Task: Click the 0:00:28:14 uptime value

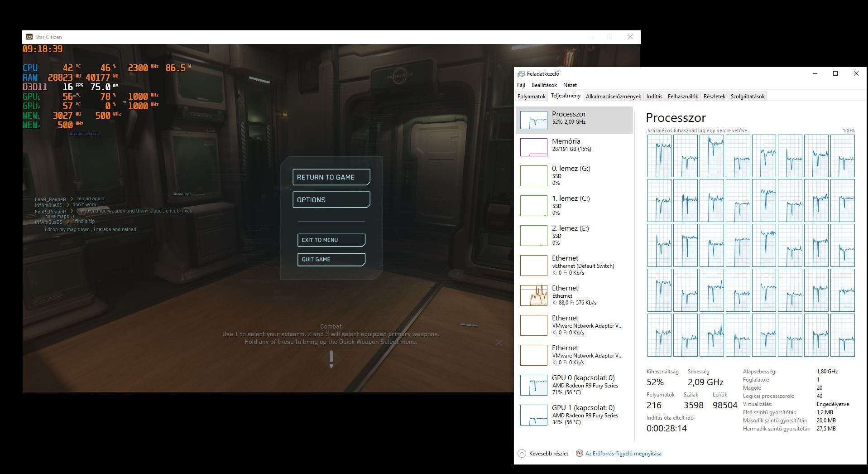Action: click(667, 428)
